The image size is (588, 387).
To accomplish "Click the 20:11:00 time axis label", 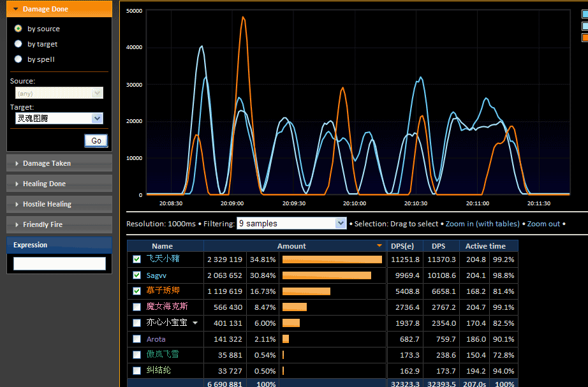I will pos(478,203).
